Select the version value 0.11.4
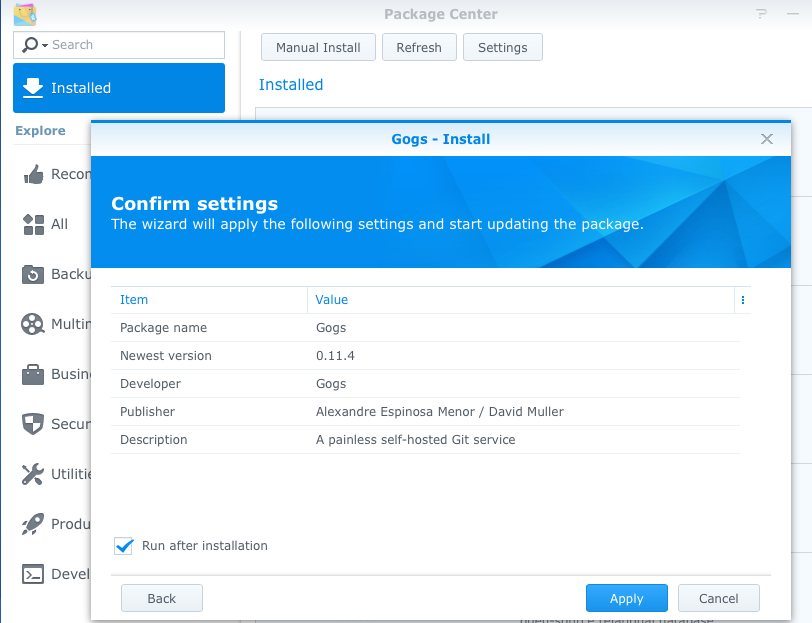The image size is (812, 623). (335, 356)
